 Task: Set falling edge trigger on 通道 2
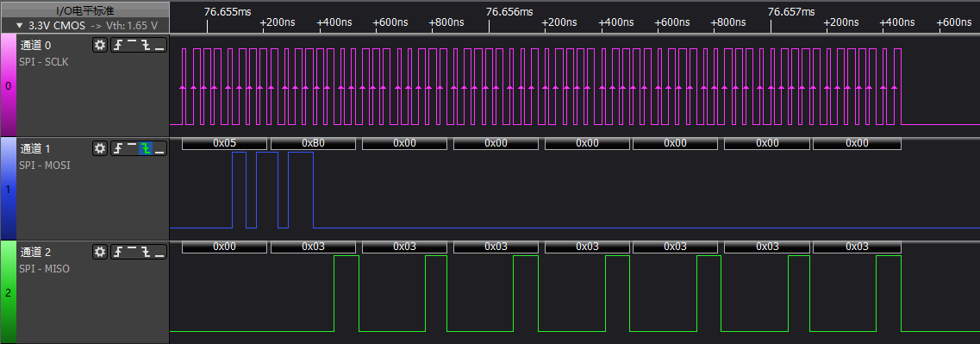tap(146, 252)
